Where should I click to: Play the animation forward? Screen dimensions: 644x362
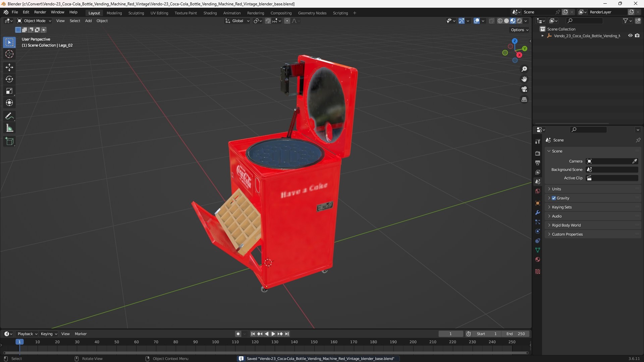pyautogui.click(x=273, y=334)
